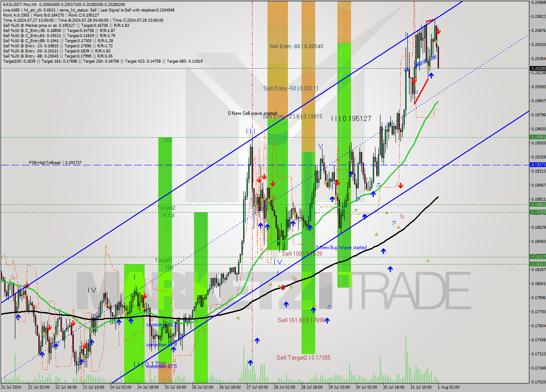Click the '1 Aug 02:00' time axis label

click(448, 387)
